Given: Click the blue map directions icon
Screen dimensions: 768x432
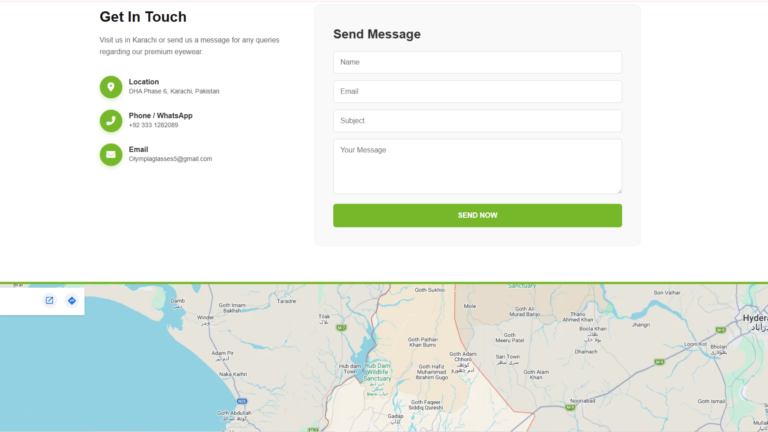Looking at the screenshot, I should pos(72,300).
